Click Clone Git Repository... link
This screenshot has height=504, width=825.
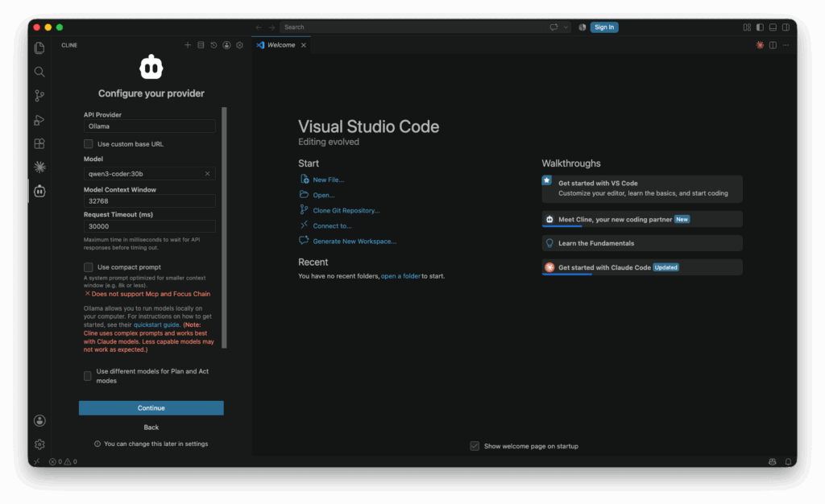(346, 210)
